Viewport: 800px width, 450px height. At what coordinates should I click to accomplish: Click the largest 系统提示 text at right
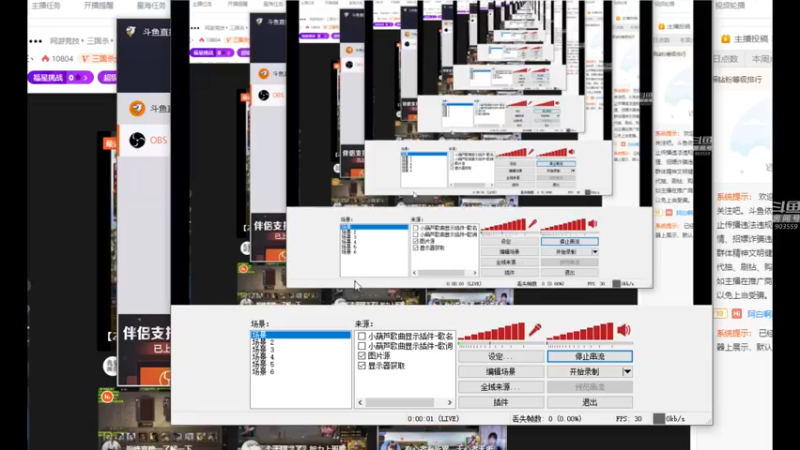click(x=734, y=197)
